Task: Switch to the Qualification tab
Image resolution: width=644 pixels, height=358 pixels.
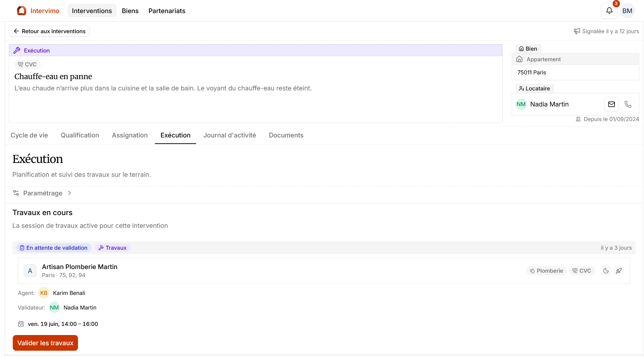Action: (80, 135)
